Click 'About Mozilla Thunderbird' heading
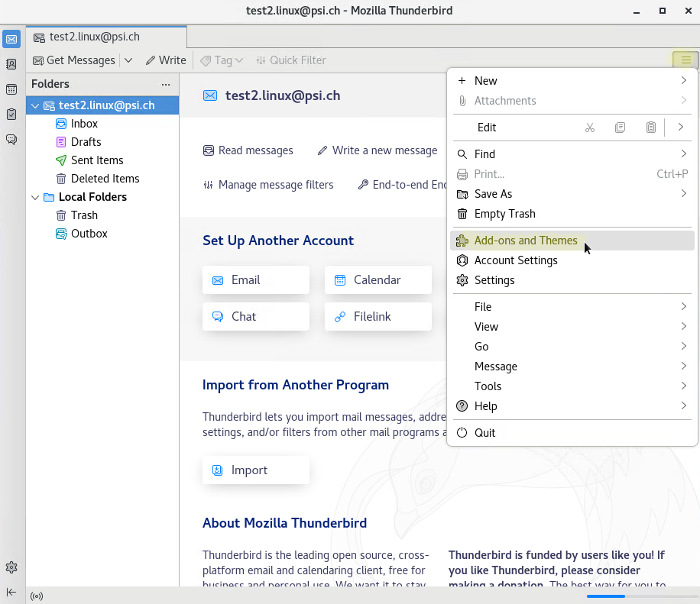The image size is (700, 604). pos(284,523)
